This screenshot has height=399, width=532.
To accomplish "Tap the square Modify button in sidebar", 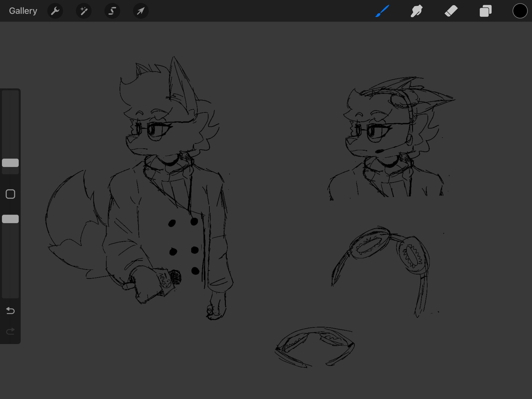I will [x=10, y=194].
